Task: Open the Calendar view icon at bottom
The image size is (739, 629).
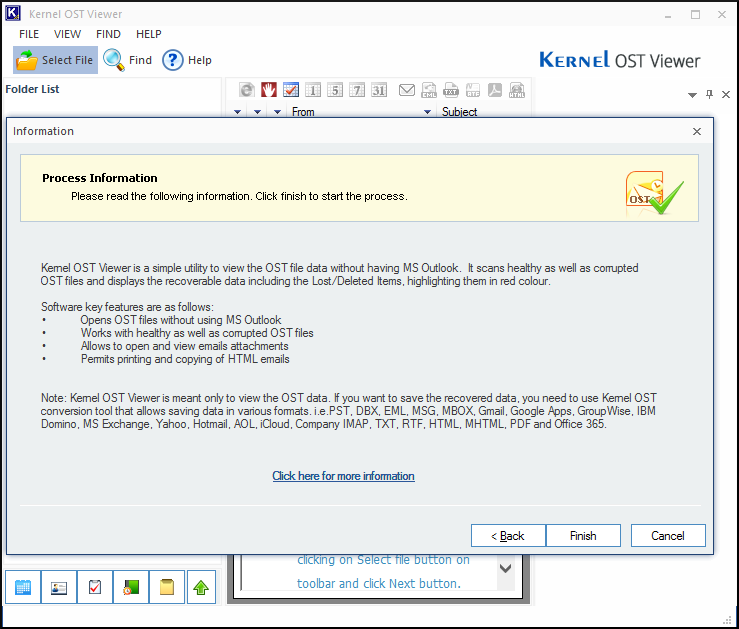Action: [23, 587]
